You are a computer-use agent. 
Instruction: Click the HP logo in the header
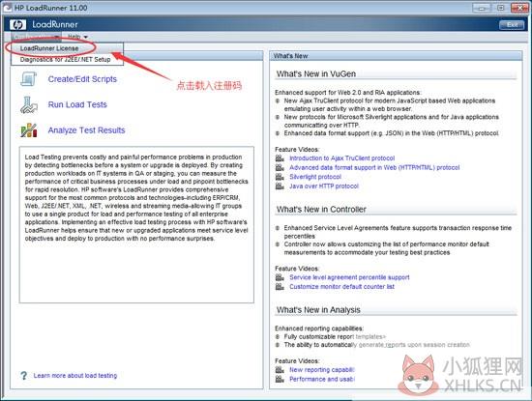(x=18, y=24)
